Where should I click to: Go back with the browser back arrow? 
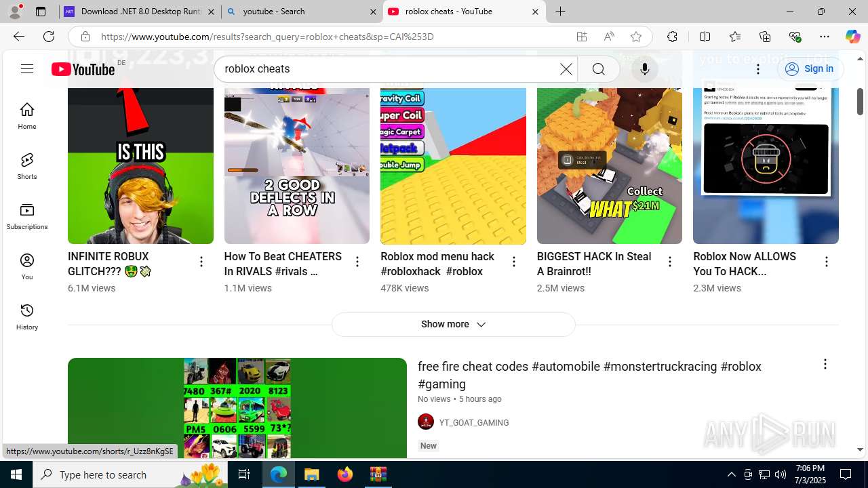[18, 37]
